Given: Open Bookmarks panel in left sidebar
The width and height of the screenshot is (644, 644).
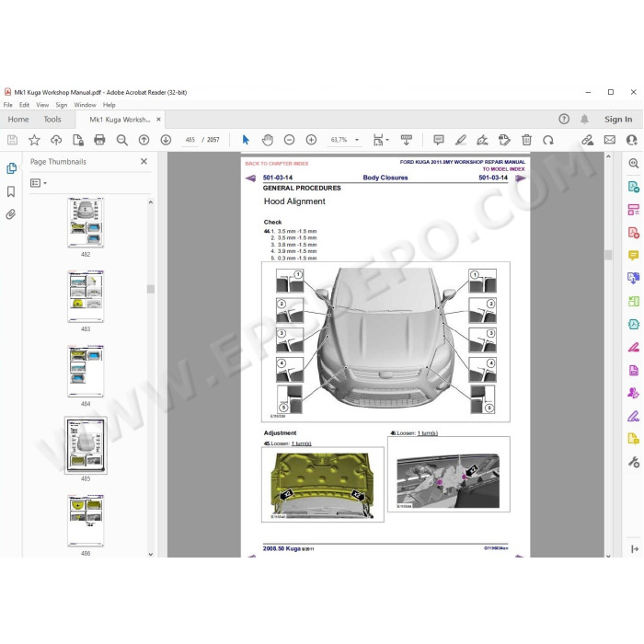Looking at the screenshot, I should click(x=11, y=191).
